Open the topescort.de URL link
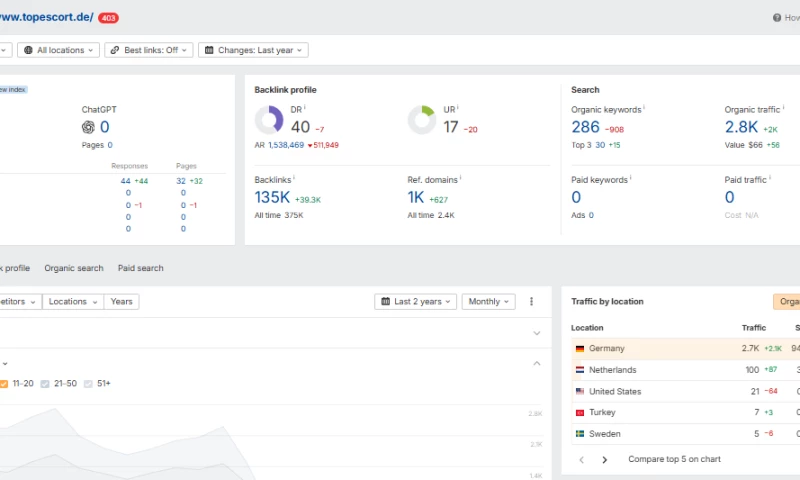The height and width of the screenshot is (480, 800). pyautogui.click(x=46, y=17)
